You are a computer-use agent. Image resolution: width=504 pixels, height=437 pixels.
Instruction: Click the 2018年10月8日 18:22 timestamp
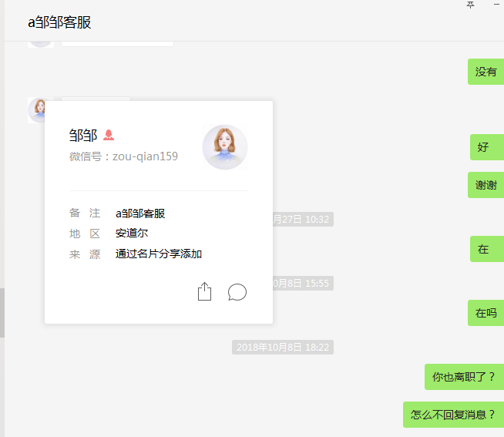pyautogui.click(x=283, y=348)
